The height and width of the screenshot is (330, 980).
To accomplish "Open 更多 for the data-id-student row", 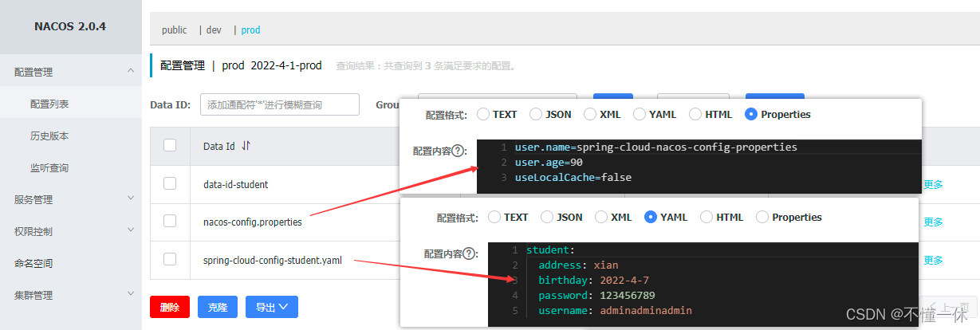I will 933,184.
